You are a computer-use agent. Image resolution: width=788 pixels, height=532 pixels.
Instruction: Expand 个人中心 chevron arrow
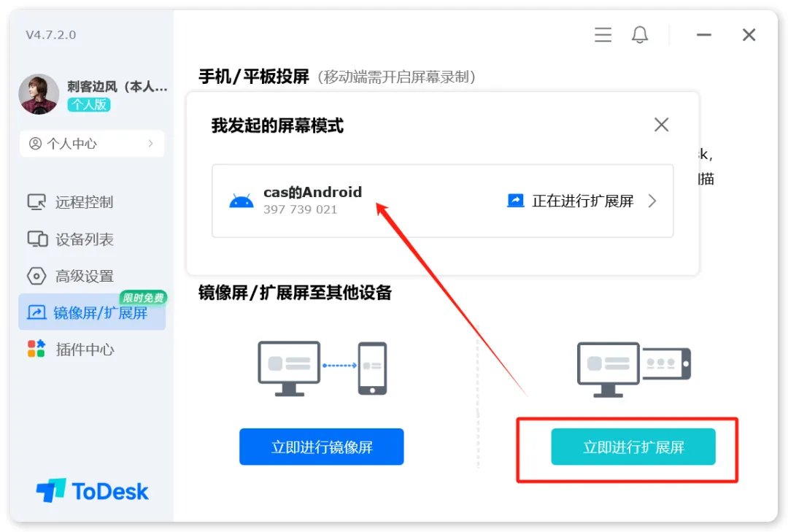click(151, 144)
